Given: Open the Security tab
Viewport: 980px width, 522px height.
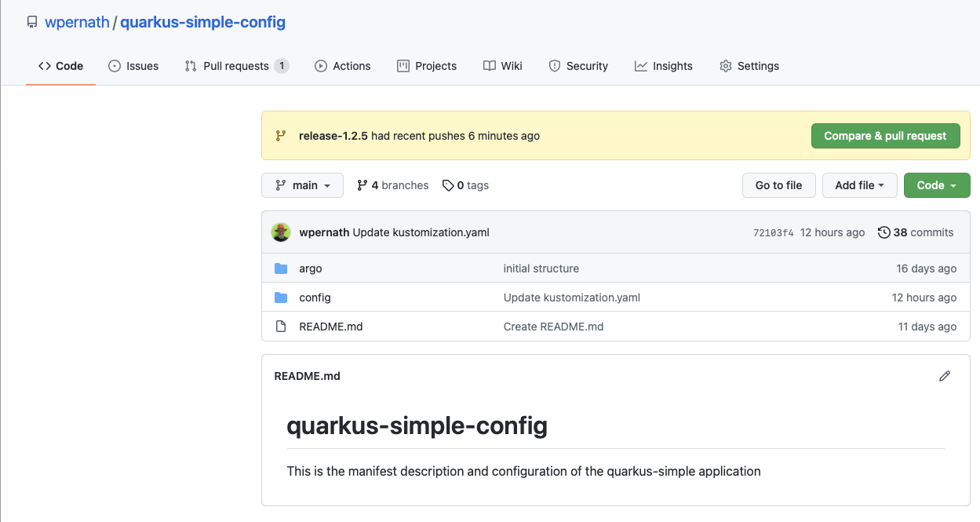Looking at the screenshot, I should click(578, 66).
